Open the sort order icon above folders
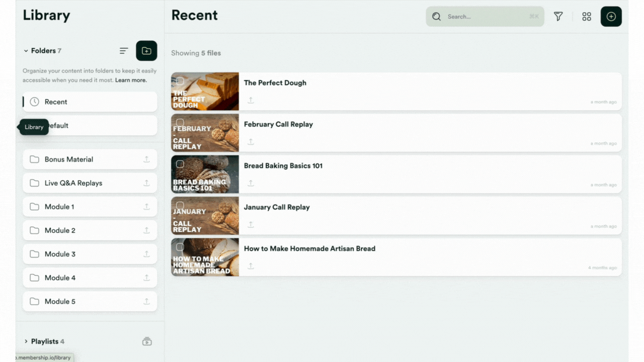 point(123,50)
